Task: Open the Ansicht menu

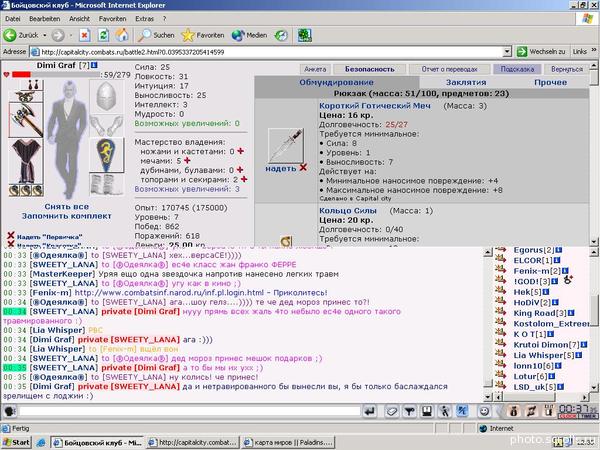Action: pos(79,18)
